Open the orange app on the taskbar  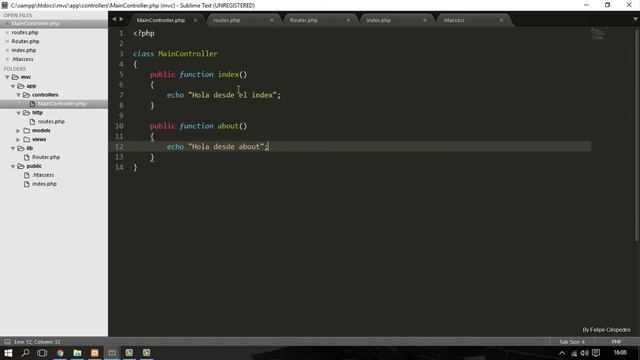tap(95, 353)
